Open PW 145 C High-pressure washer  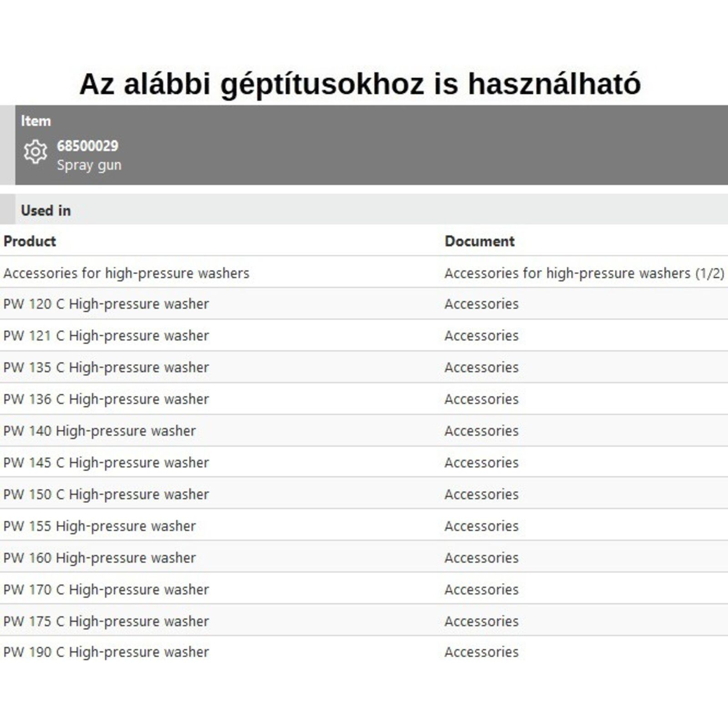[106, 463]
